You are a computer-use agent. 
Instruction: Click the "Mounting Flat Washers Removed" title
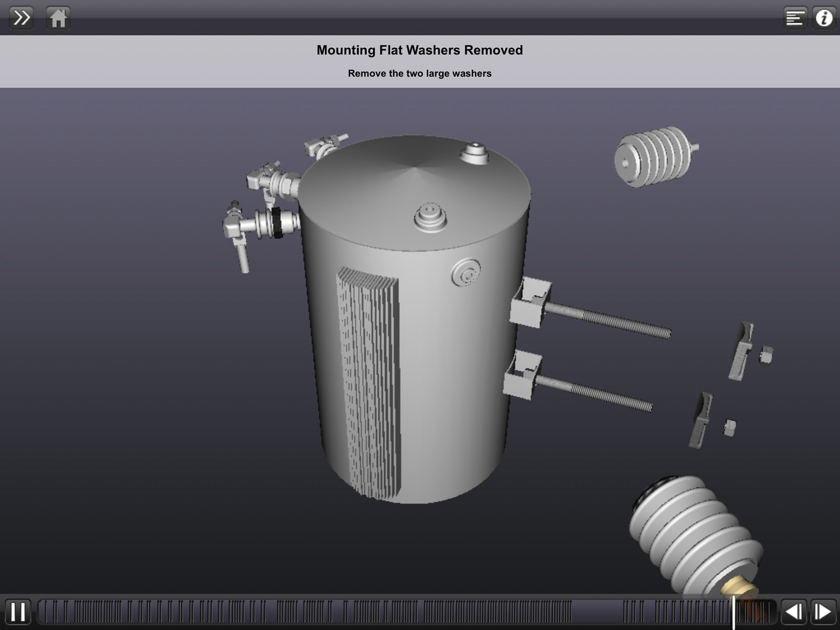pyautogui.click(x=420, y=50)
